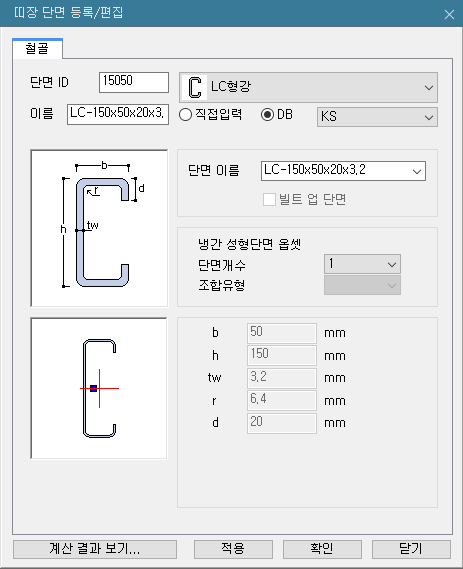Click the blue centroid marker in preview

click(x=93, y=388)
